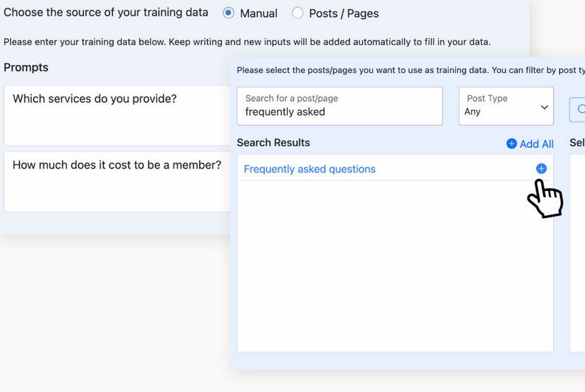Viewport: 585px width, 392px height.
Task: Select the Manual radio button
Action: coord(229,13)
